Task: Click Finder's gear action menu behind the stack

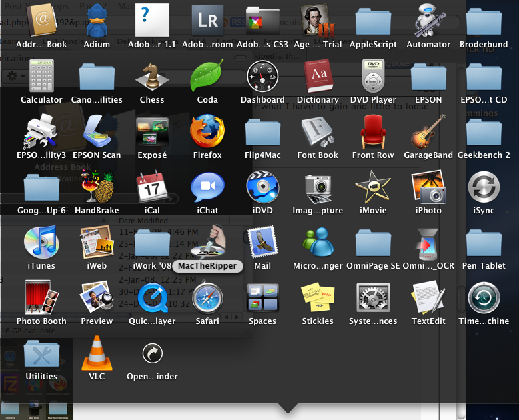Action: (15, 77)
